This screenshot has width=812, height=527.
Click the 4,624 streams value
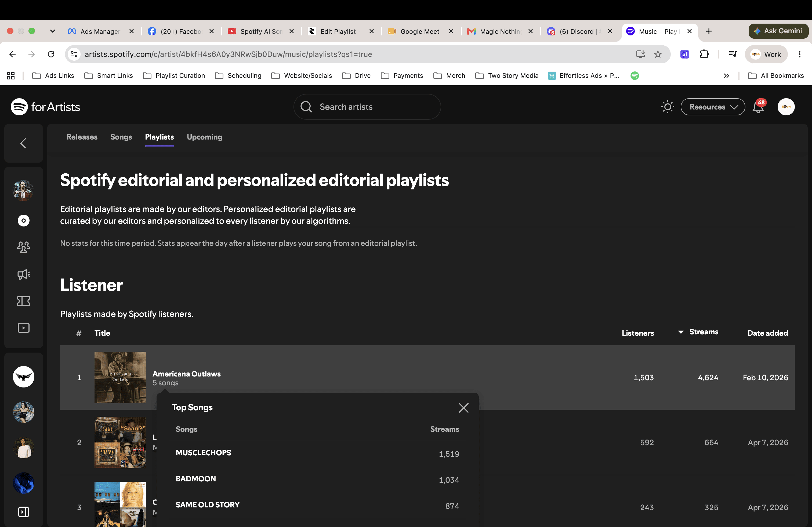click(x=708, y=378)
